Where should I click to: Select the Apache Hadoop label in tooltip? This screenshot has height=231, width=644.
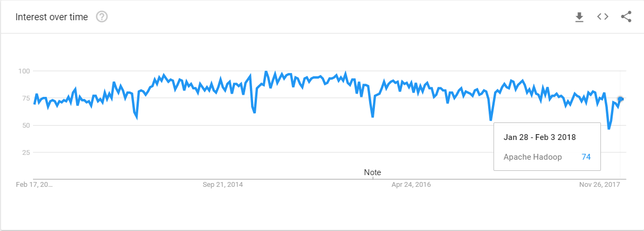click(532, 157)
